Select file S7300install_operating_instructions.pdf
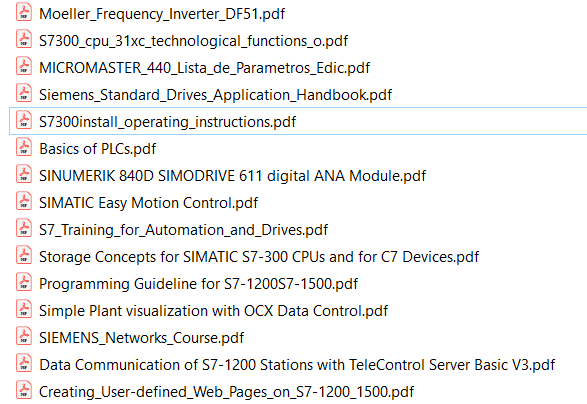Screen dimensions: 587x404 (x=167, y=122)
